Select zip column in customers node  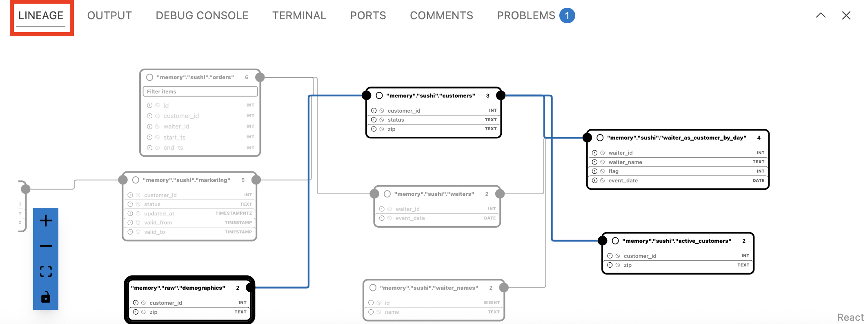coord(434,129)
